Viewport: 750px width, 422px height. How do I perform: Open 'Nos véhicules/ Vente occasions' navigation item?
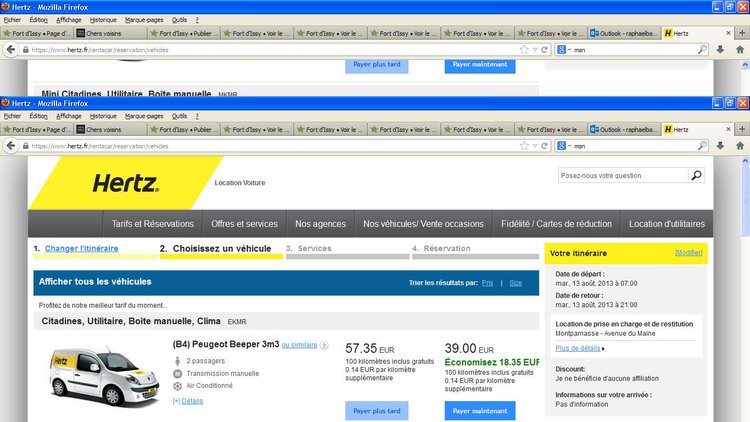pos(423,224)
